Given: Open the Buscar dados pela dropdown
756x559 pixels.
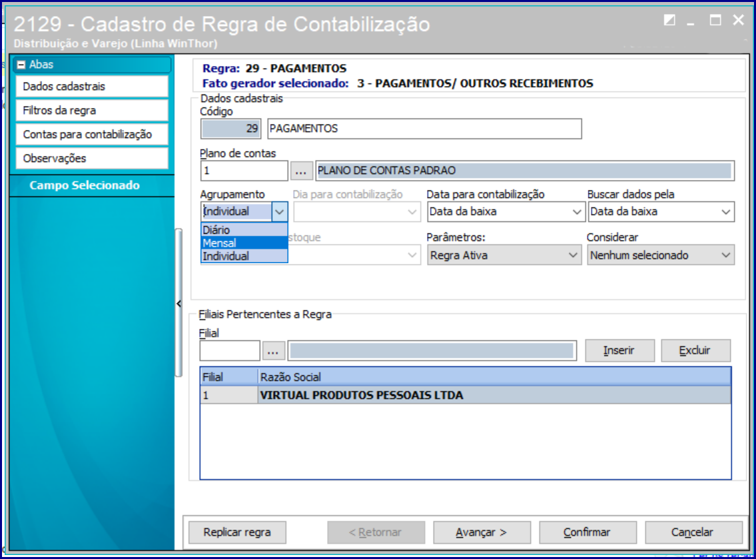Looking at the screenshot, I should click(x=661, y=212).
